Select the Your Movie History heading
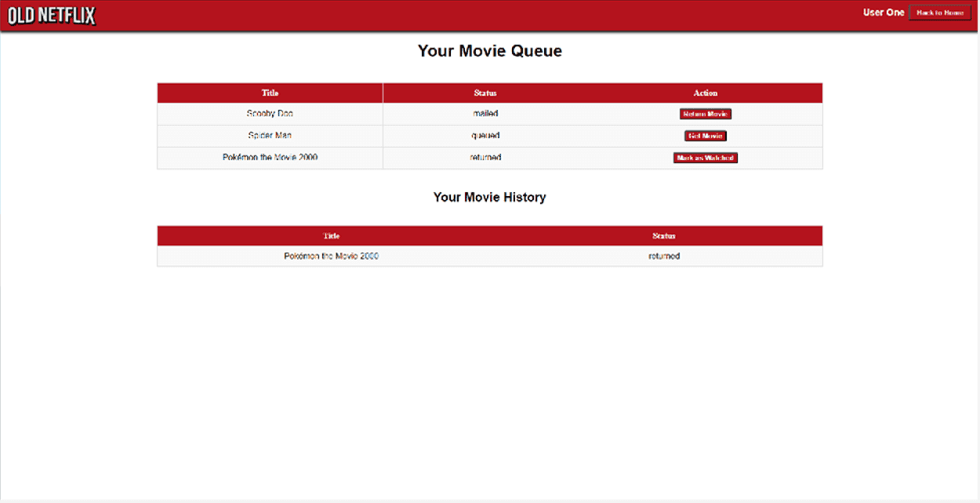This screenshot has height=503, width=980. pyautogui.click(x=490, y=197)
